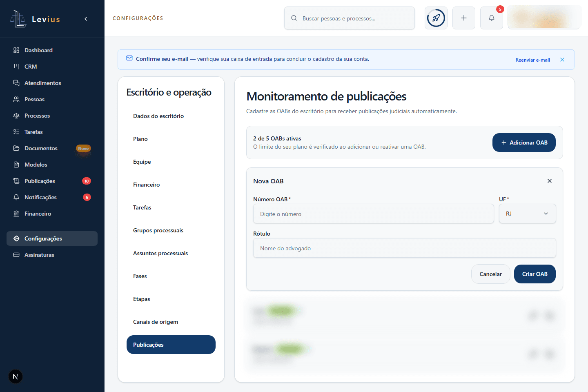Click the red 5 badge on Notificações
Screen dimensions: 588x392
click(87, 197)
